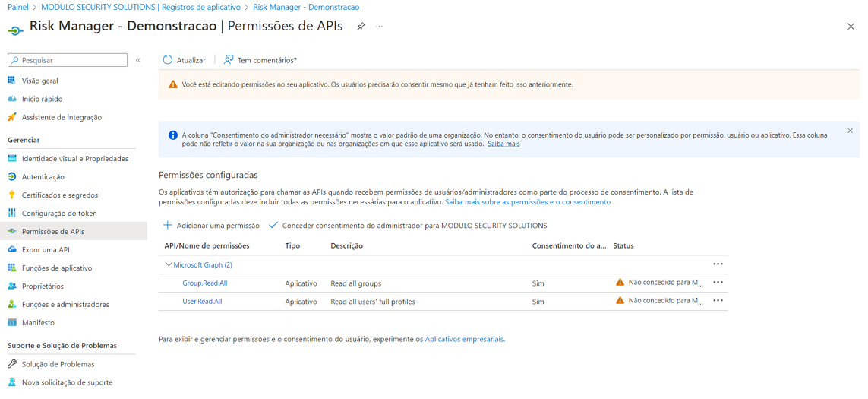This screenshot has height=399, width=868.
Task: Click the API/Nome de permissões column header
Action: click(x=207, y=245)
